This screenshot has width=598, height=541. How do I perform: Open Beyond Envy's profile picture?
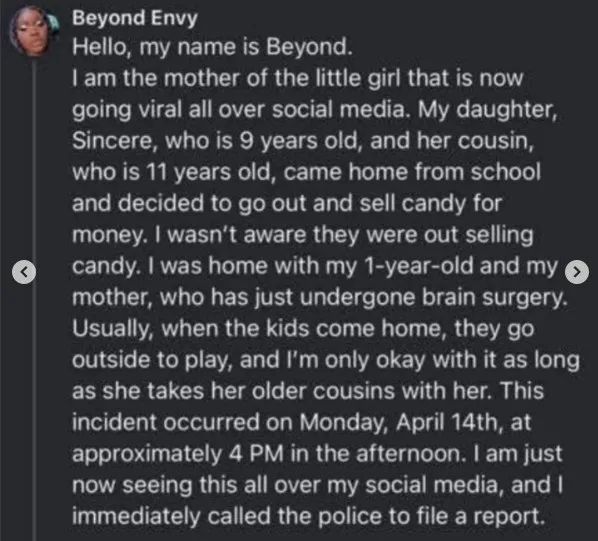click(x=34, y=32)
